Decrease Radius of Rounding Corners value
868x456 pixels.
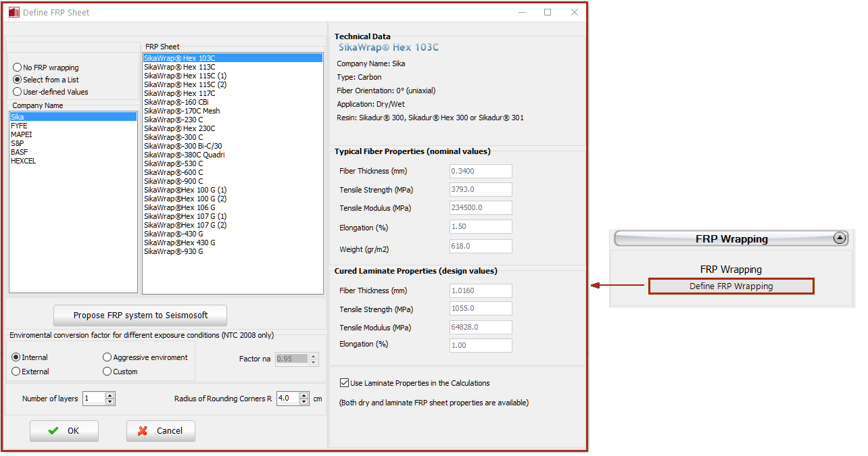pyautogui.click(x=304, y=402)
